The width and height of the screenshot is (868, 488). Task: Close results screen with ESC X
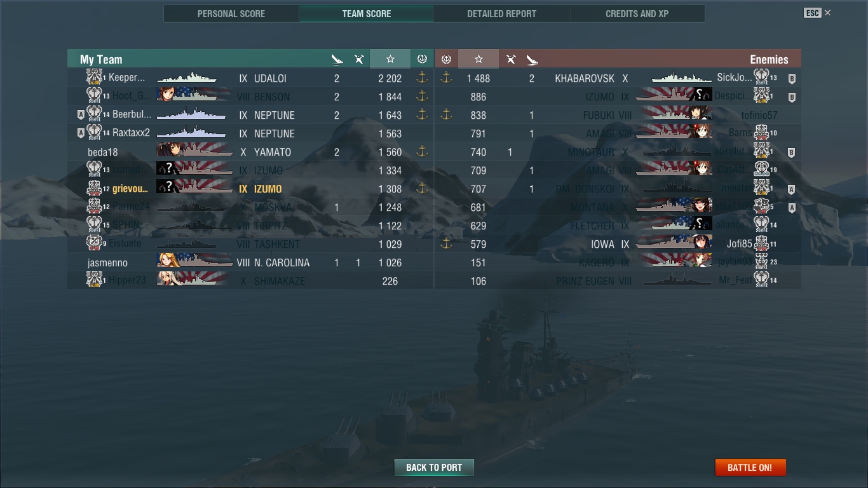tap(817, 13)
